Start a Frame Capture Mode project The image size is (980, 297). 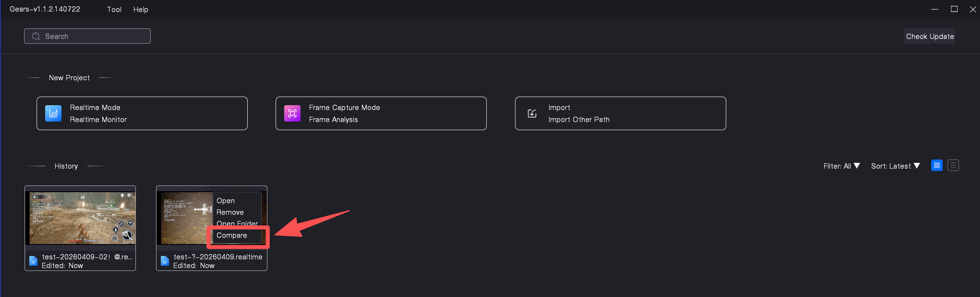[381, 113]
